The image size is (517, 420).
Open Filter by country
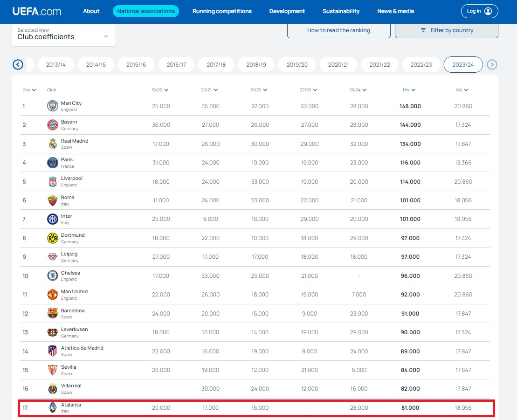click(446, 30)
